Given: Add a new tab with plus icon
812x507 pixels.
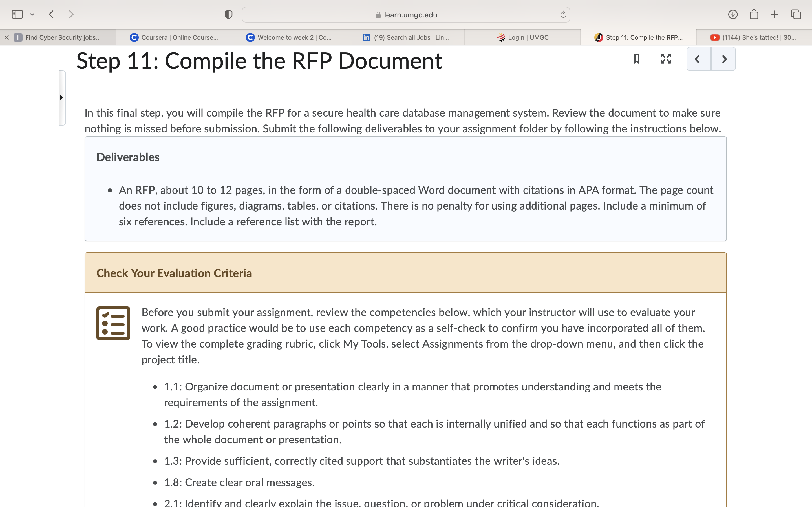Looking at the screenshot, I should 775,14.
